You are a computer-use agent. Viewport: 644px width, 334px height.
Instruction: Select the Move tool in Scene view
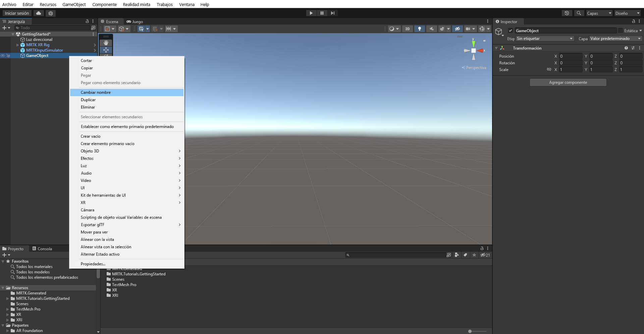tap(106, 50)
